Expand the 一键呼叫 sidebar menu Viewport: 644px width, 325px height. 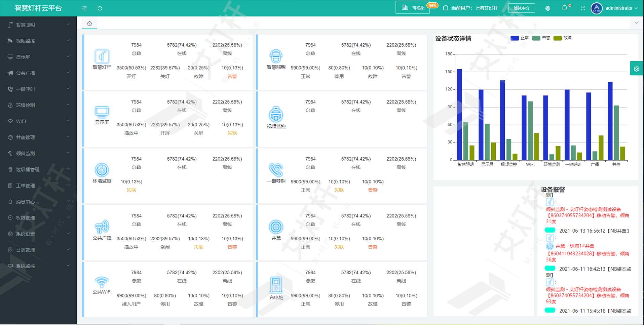tap(38, 89)
